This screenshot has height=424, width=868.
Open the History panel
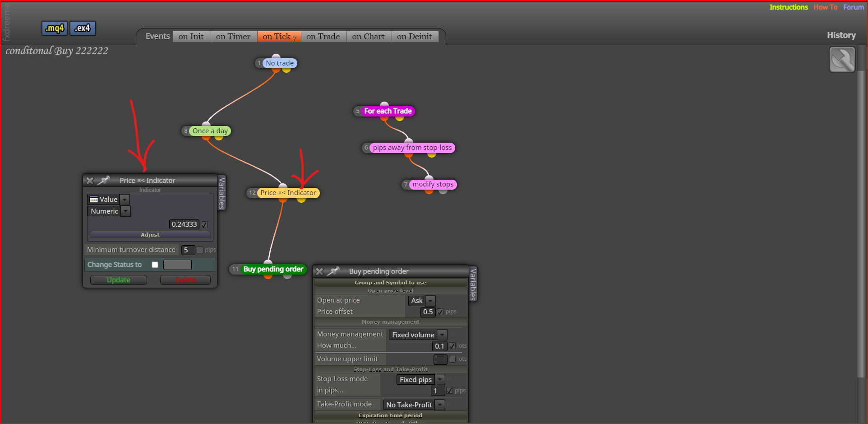(x=841, y=35)
